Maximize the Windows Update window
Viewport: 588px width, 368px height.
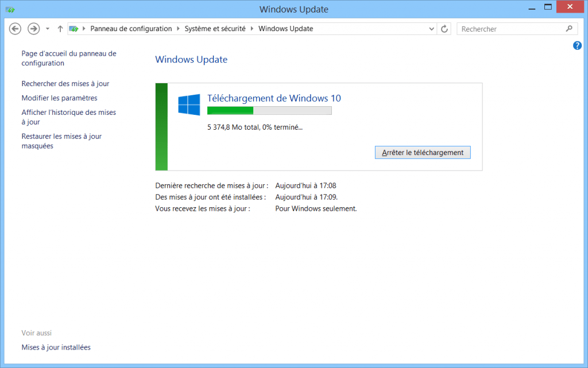tap(548, 7)
